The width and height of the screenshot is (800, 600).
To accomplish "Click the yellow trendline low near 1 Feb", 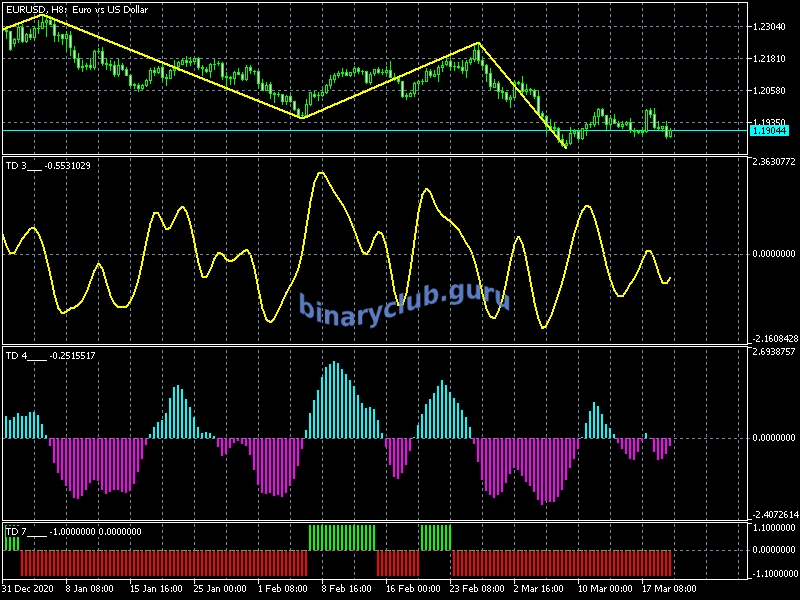I will (302, 118).
